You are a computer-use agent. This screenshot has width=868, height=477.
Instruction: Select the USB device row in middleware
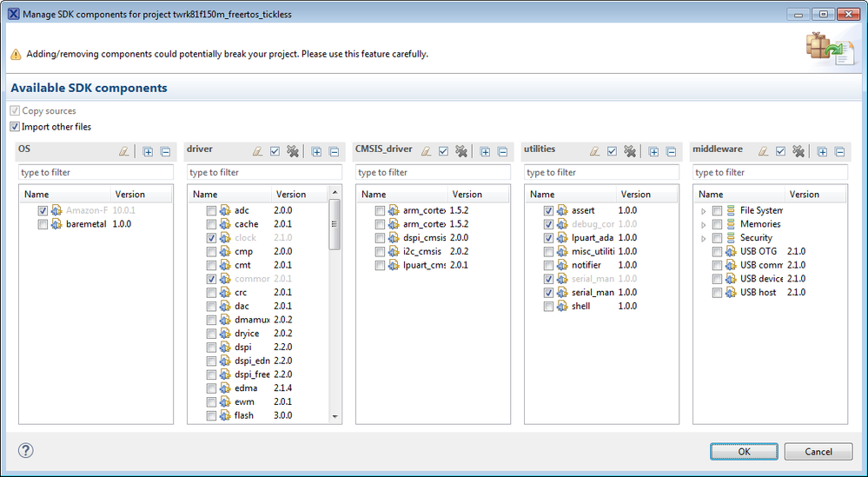pos(761,278)
